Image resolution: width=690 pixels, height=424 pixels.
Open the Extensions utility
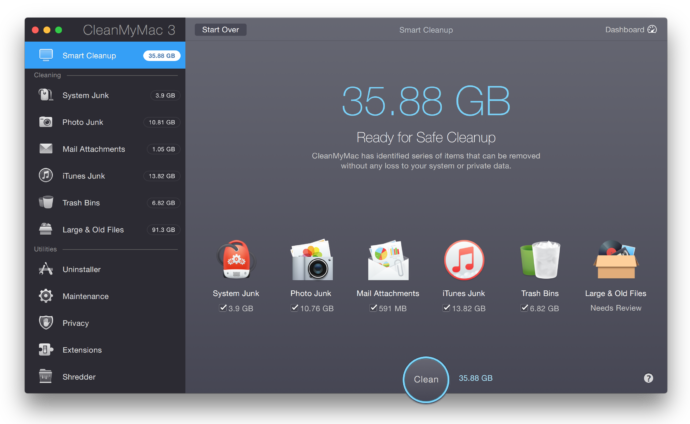click(x=105, y=350)
